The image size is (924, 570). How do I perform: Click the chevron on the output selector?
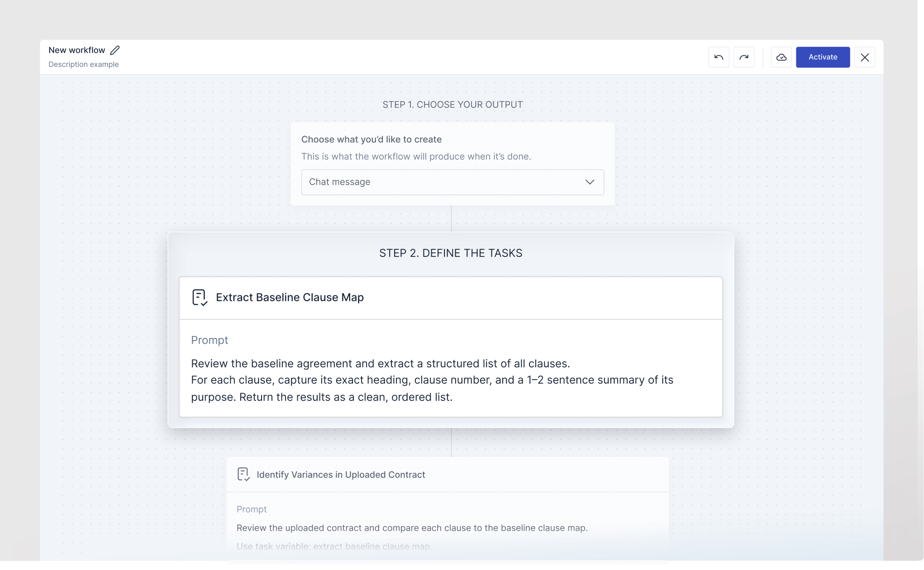pos(590,182)
